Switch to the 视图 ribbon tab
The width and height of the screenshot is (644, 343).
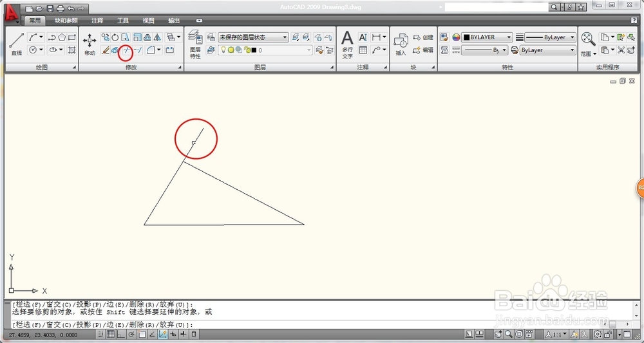point(148,21)
